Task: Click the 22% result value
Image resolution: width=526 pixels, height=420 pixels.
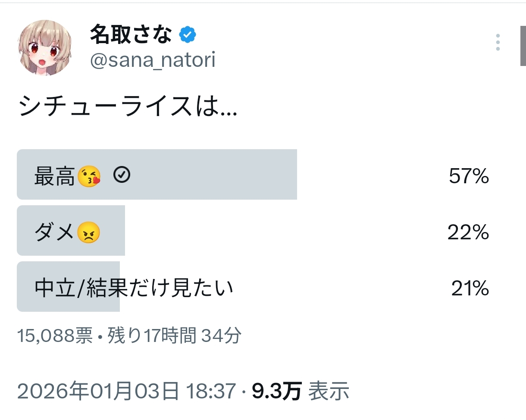Action: pos(468,233)
